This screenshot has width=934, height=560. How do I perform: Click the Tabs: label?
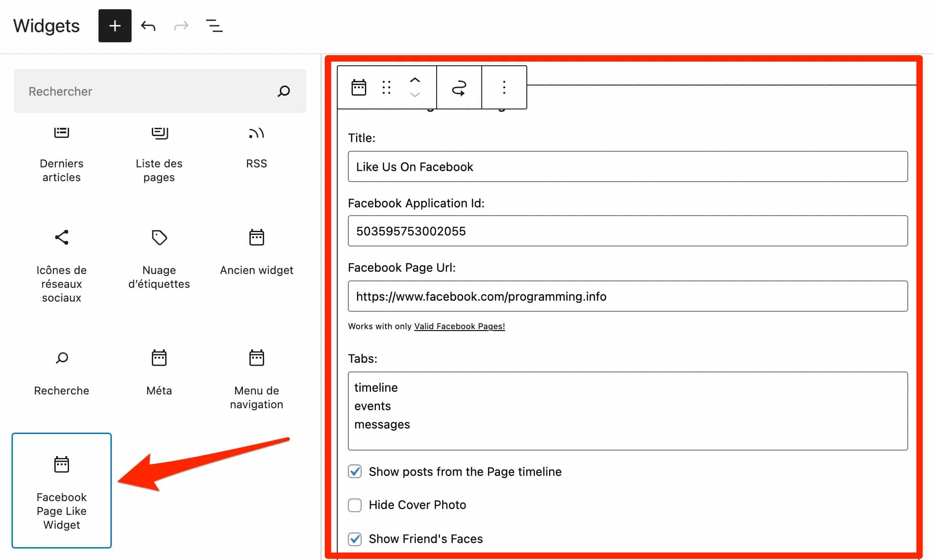point(363,359)
